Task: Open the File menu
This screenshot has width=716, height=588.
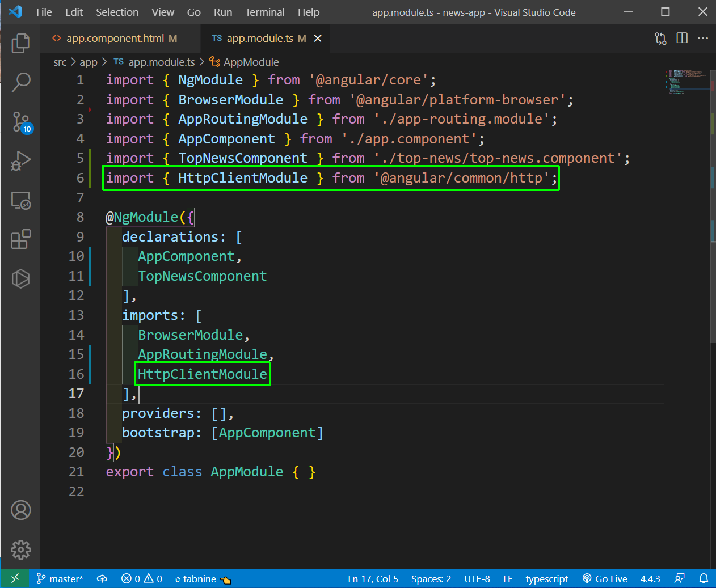Action: point(44,12)
